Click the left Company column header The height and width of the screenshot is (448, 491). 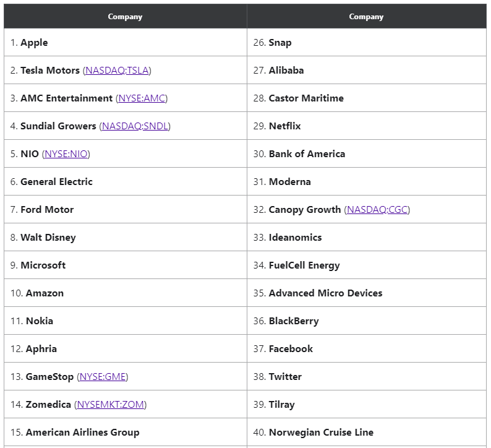click(x=126, y=16)
